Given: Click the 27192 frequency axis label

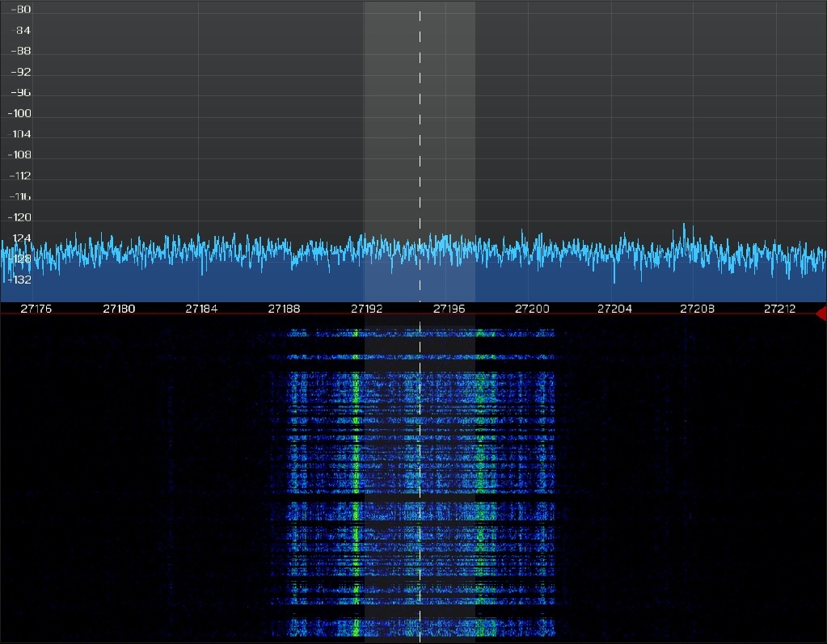Looking at the screenshot, I should point(366,309).
